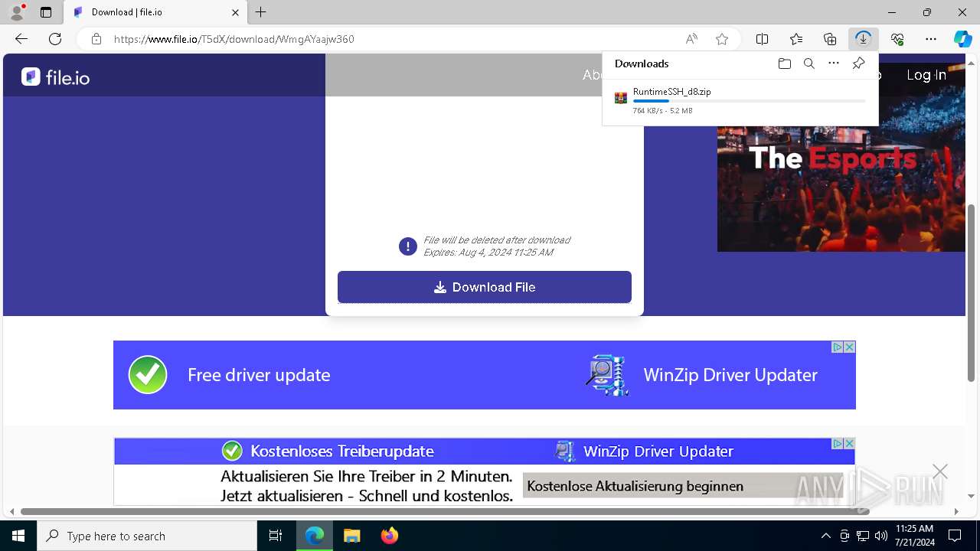Open File Explorer from taskbar
The height and width of the screenshot is (551, 980).
pos(351,536)
